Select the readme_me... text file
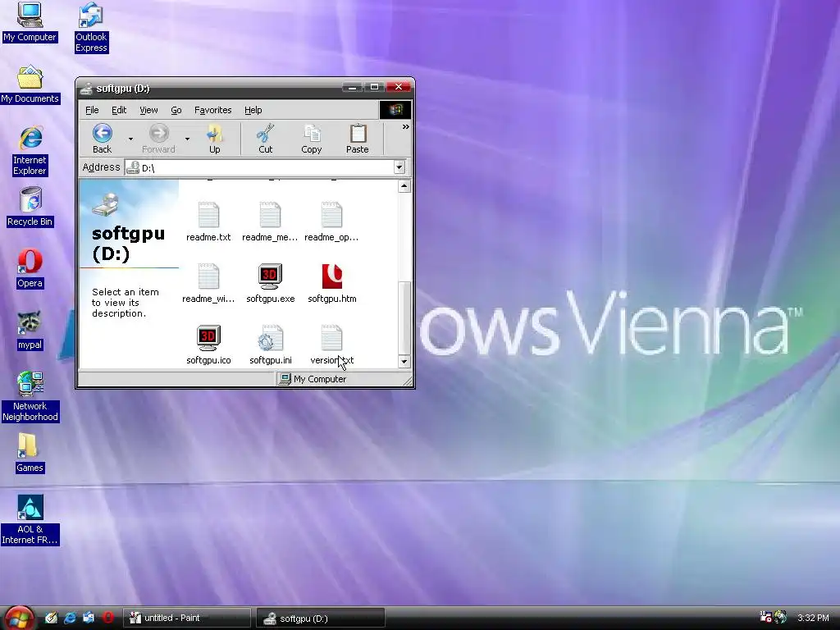 click(x=270, y=221)
